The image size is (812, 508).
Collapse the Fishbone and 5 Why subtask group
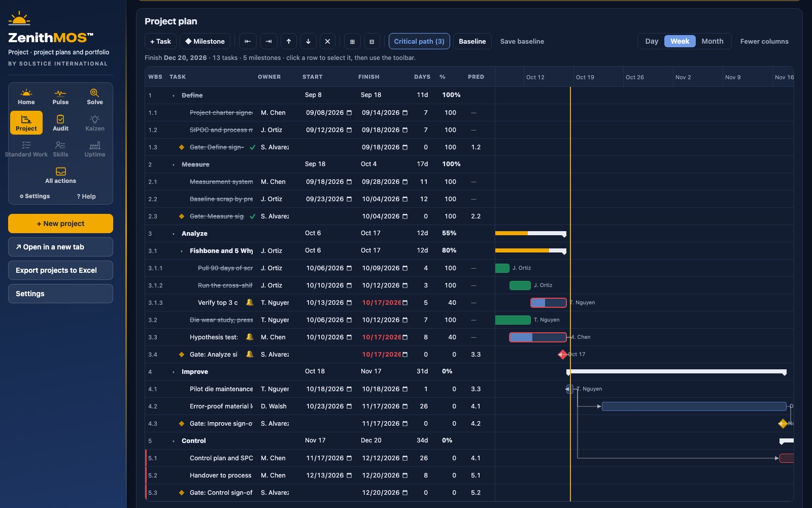pyautogui.click(x=182, y=251)
